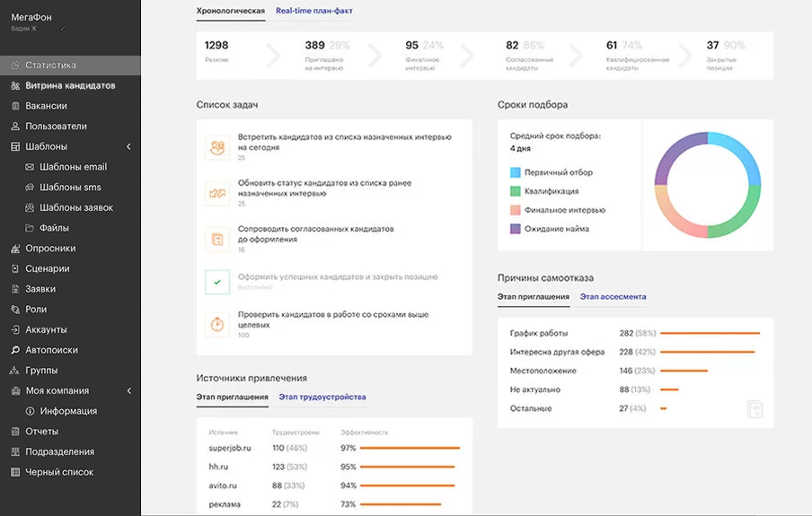Open Шаблоны email submenu item
Viewport: 812px width, 516px height.
tap(70, 167)
